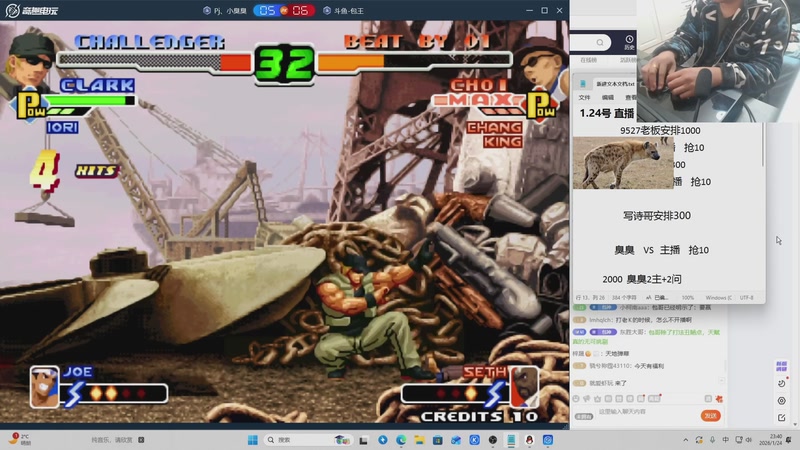Open the Notepad app icon in taskbar
The image size is (800, 450).
511,440
